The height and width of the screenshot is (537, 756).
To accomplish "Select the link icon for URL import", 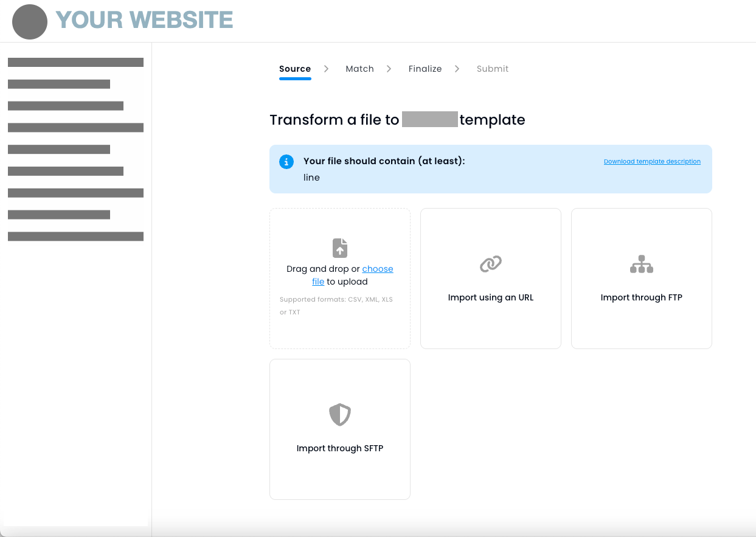I will pyautogui.click(x=490, y=264).
